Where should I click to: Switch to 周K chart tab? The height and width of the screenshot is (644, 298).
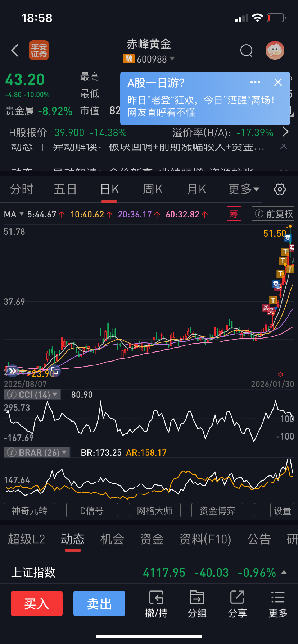click(153, 189)
